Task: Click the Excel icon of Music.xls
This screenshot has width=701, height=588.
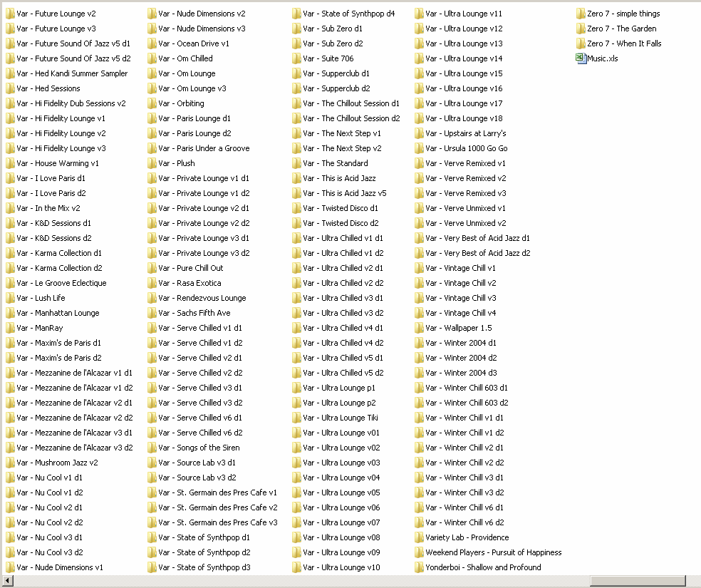Action: pos(581,58)
